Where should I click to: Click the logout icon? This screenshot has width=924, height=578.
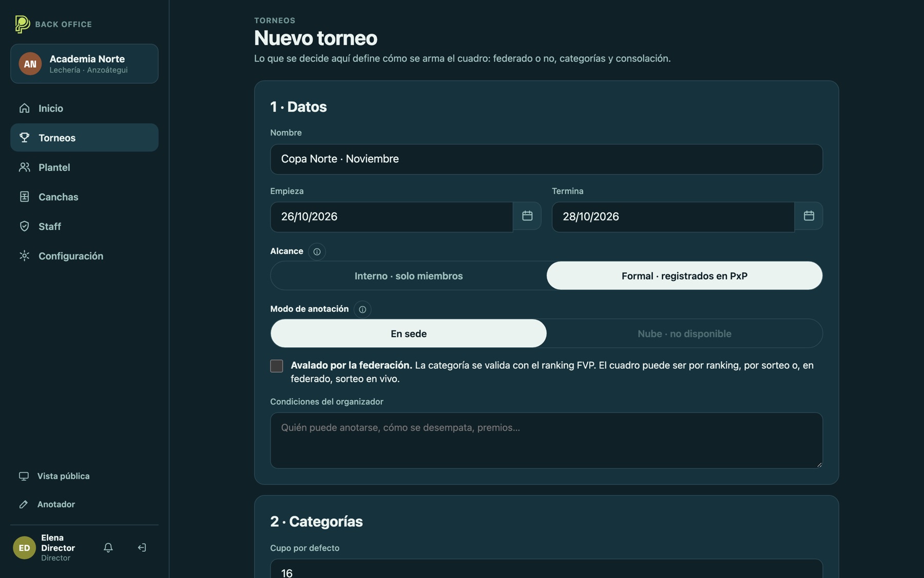point(142,548)
